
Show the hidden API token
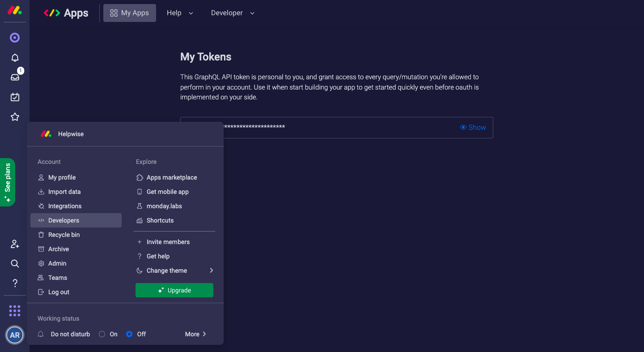point(473,127)
